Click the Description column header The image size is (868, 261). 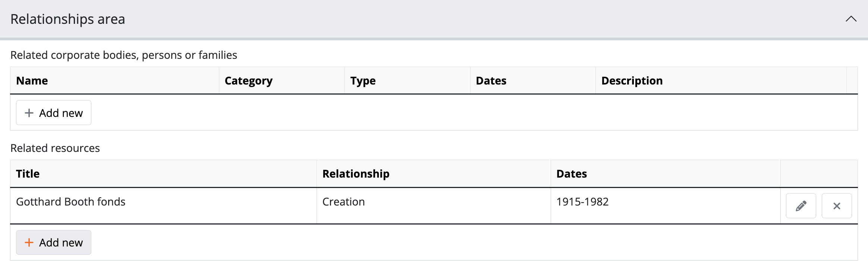[632, 81]
